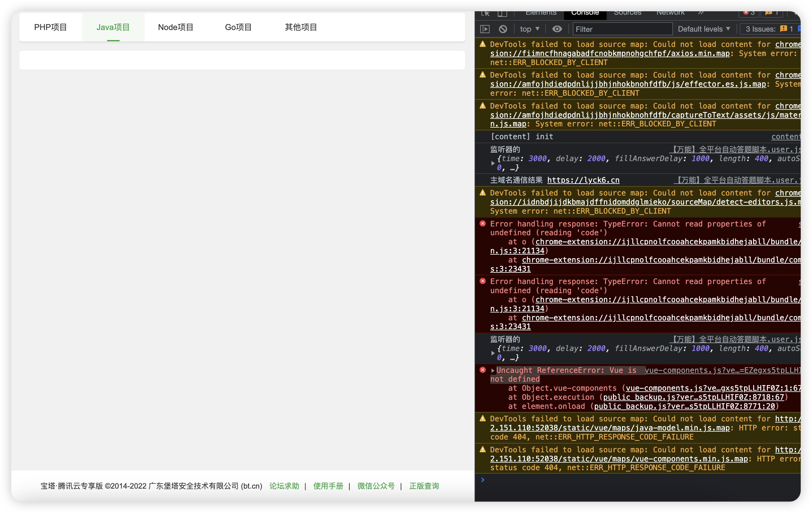
Task: Open vue-components.js source link beside ReferenceError
Action: (x=723, y=370)
